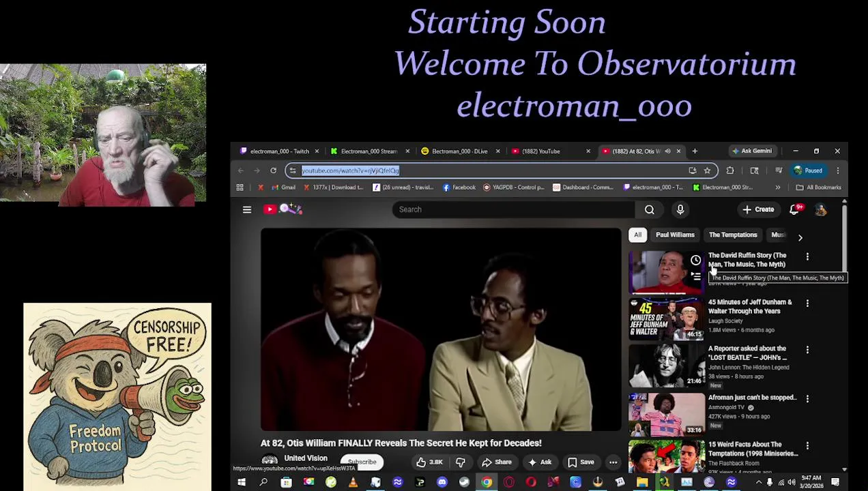The image size is (868, 491).
Task: Open the Gmail bookmark
Action: 283,188
